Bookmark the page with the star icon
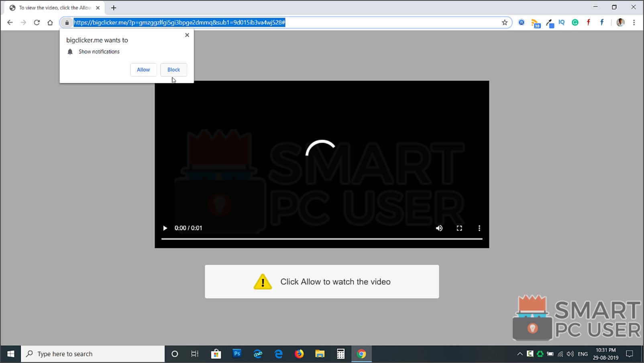Image resolution: width=644 pixels, height=363 pixels. (x=504, y=22)
